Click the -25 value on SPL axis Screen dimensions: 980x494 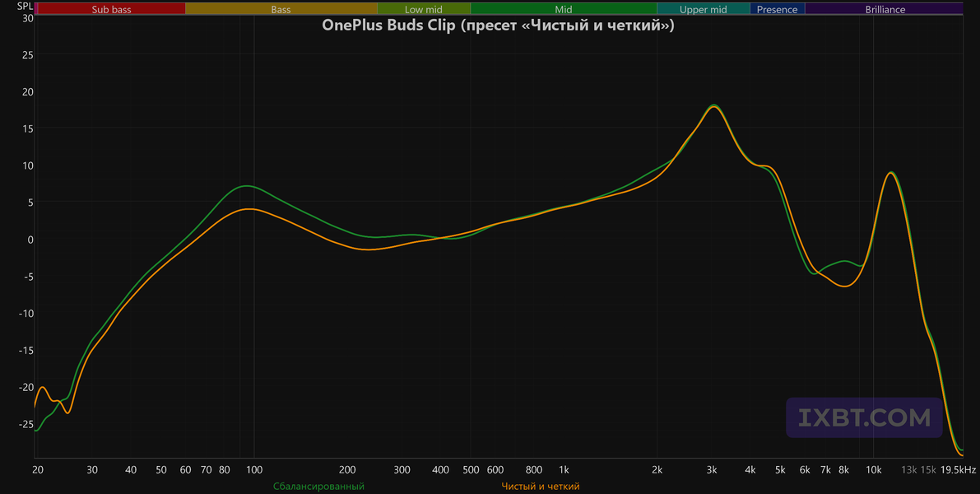coord(25,424)
